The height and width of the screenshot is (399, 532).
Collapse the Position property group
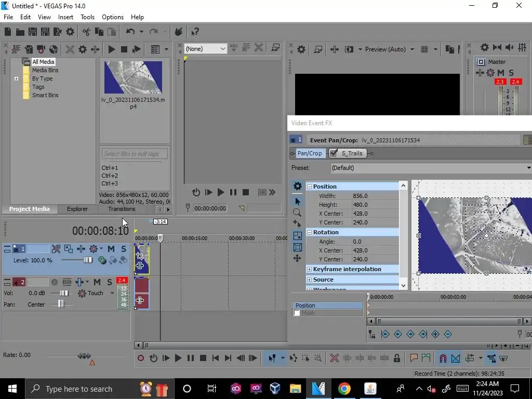click(x=309, y=187)
